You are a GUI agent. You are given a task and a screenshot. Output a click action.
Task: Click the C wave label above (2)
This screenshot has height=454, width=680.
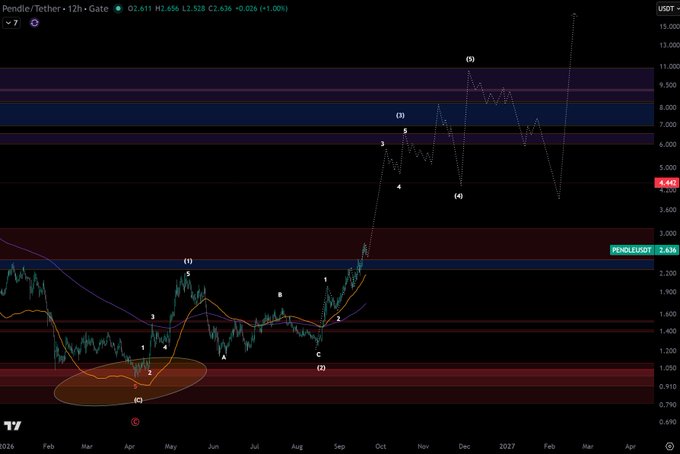[318, 354]
